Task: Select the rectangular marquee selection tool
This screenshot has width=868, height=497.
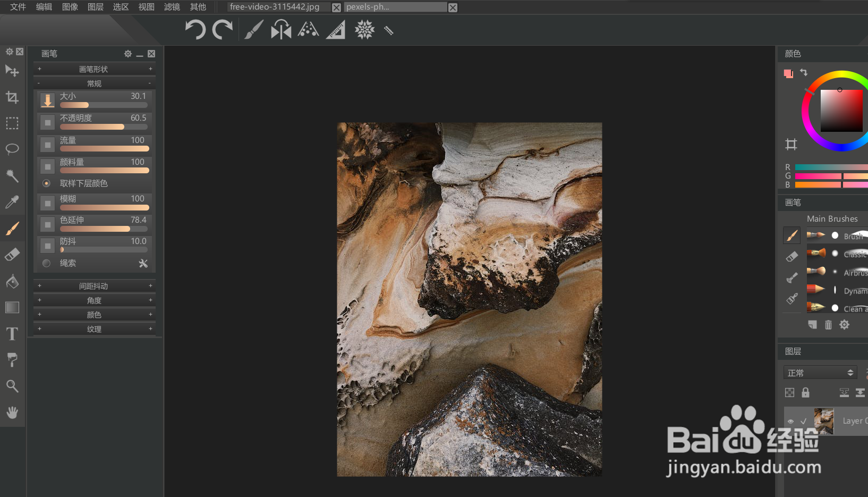Action: (12, 123)
